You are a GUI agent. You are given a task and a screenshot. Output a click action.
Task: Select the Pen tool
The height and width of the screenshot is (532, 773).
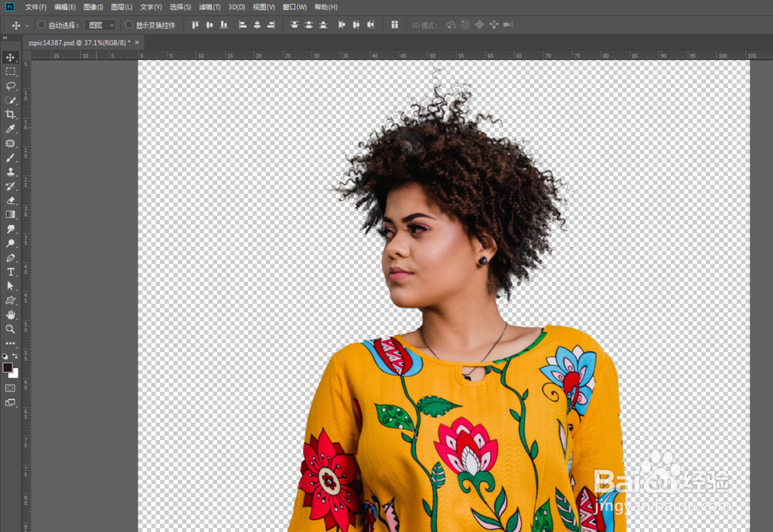click(10, 257)
